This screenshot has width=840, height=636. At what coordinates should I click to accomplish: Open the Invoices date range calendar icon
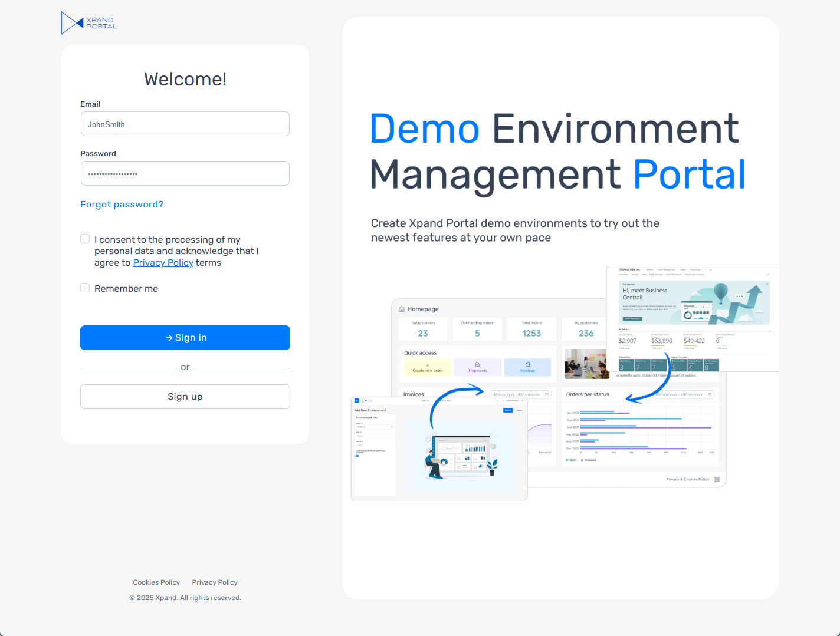(x=547, y=394)
